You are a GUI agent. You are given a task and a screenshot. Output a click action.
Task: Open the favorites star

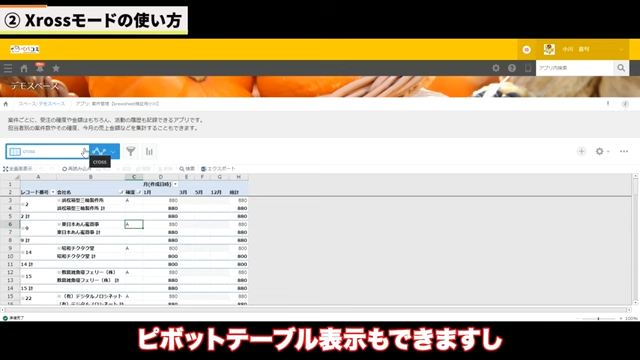click(56, 68)
